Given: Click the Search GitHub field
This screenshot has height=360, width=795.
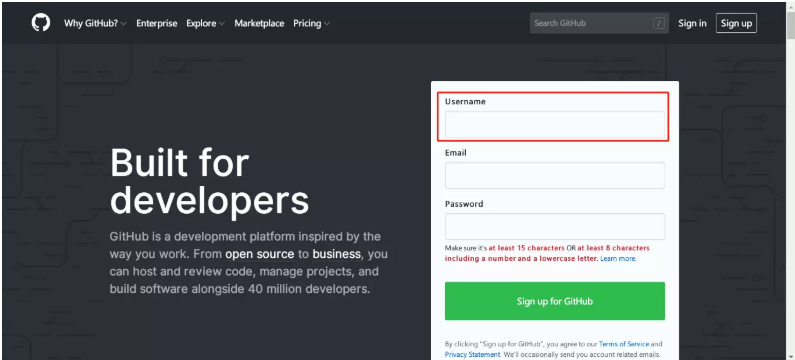Looking at the screenshot, I should pos(599,23).
